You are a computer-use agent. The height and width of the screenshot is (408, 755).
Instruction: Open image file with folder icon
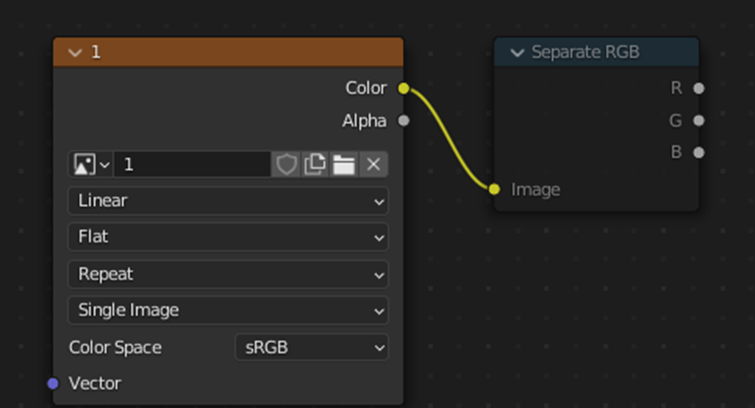tap(344, 165)
